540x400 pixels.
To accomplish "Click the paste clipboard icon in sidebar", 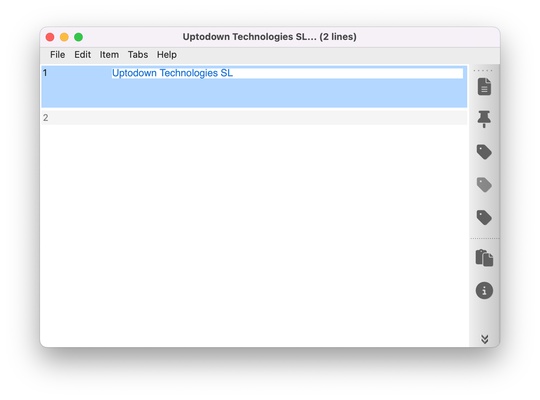I will [x=484, y=258].
